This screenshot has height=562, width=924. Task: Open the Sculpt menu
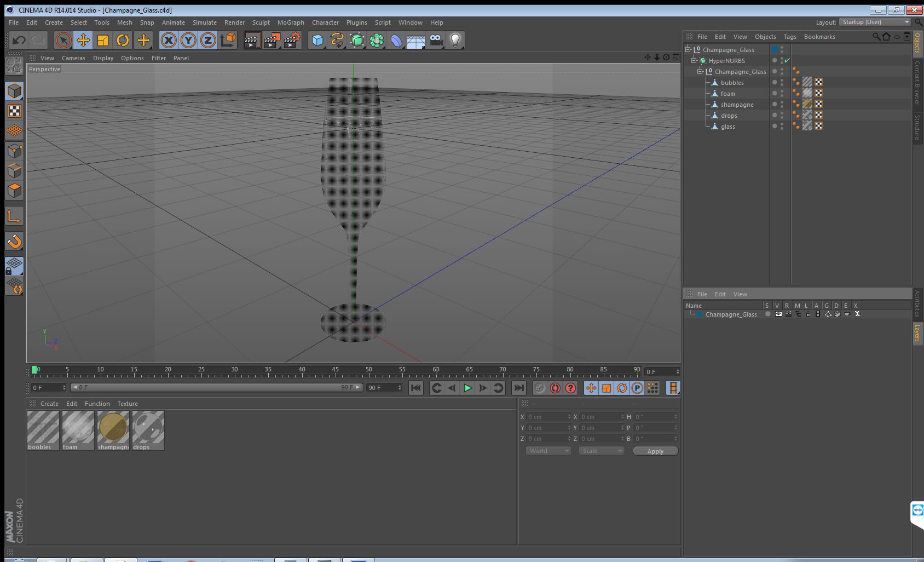point(261,22)
